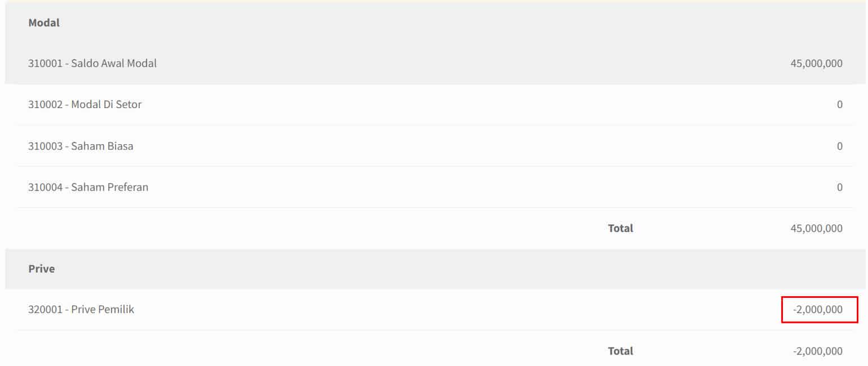This screenshot has width=868, height=366.
Task: Click the Prive Total label
Action: 621,351
